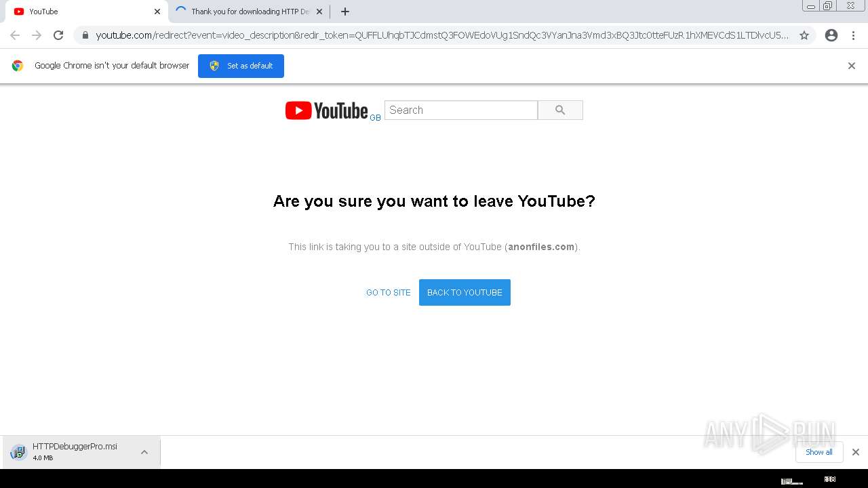
Task: Close the 'Thank you for downloading' tab
Action: click(319, 12)
